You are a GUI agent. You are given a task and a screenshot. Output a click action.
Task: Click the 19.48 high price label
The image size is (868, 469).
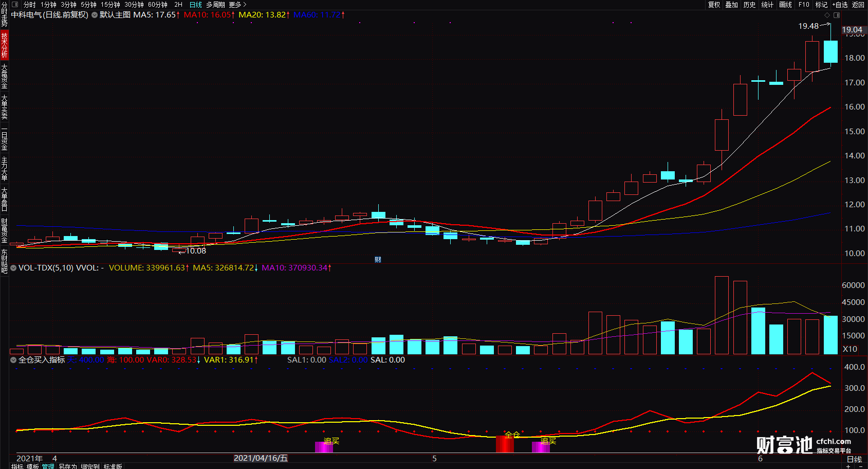point(808,26)
